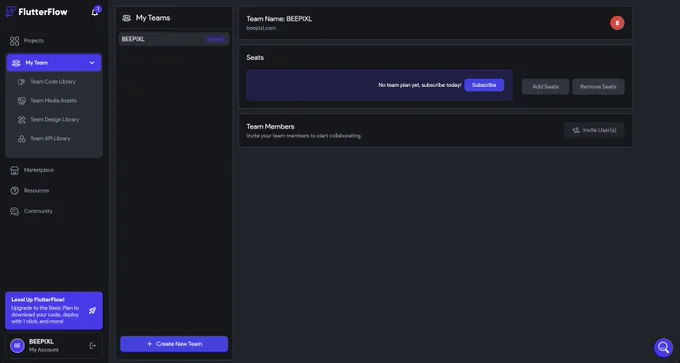This screenshot has height=363, width=680.
Task: Select the My Team sidebar item
Action: pos(54,63)
